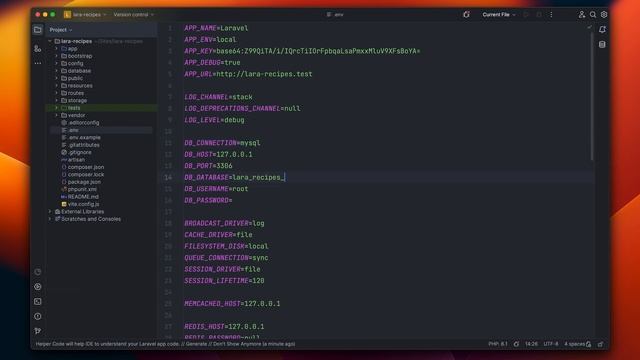Expand the database folder
Viewport: 640px width, 360px height.
pyautogui.click(x=56, y=71)
